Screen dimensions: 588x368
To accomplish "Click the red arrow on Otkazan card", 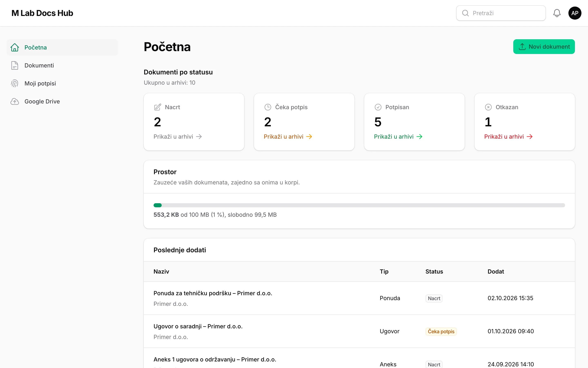I will (530, 137).
